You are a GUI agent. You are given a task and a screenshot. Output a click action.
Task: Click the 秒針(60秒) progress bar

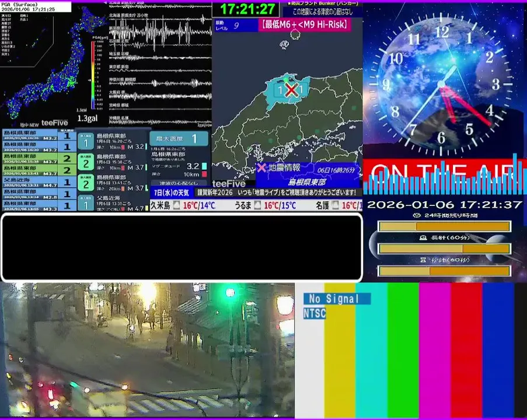[x=444, y=271]
